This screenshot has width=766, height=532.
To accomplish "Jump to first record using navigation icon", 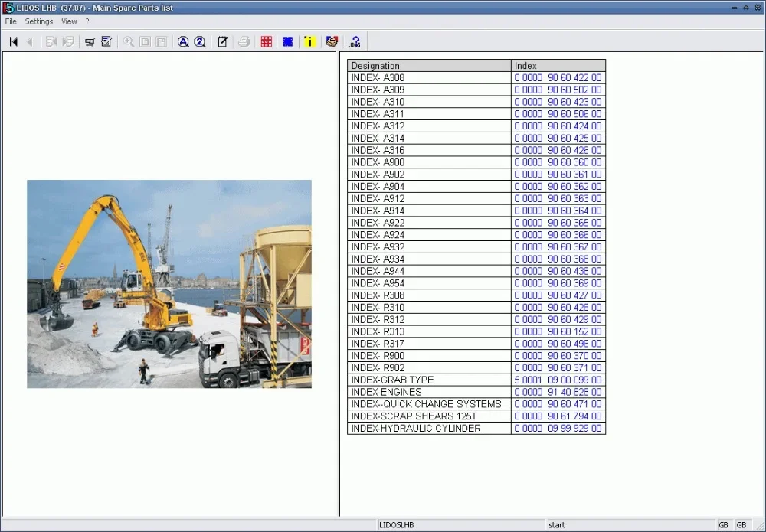I will pyautogui.click(x=12, y=41).
